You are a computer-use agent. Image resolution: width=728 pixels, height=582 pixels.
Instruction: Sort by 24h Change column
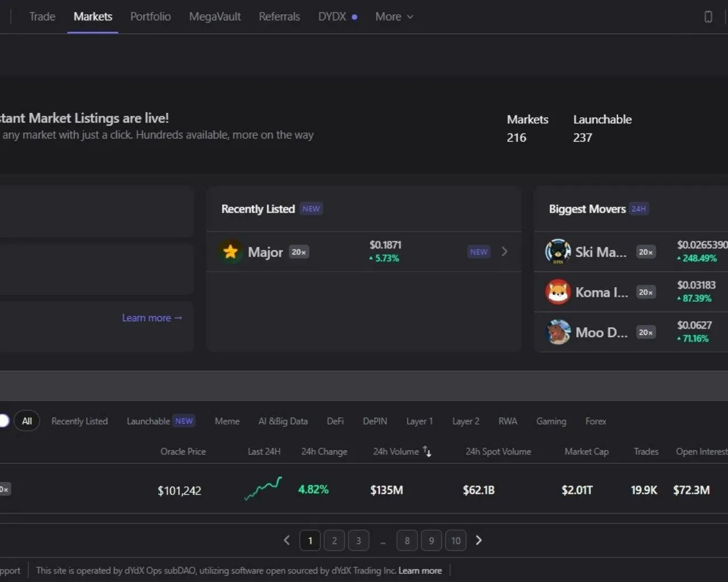324,451
